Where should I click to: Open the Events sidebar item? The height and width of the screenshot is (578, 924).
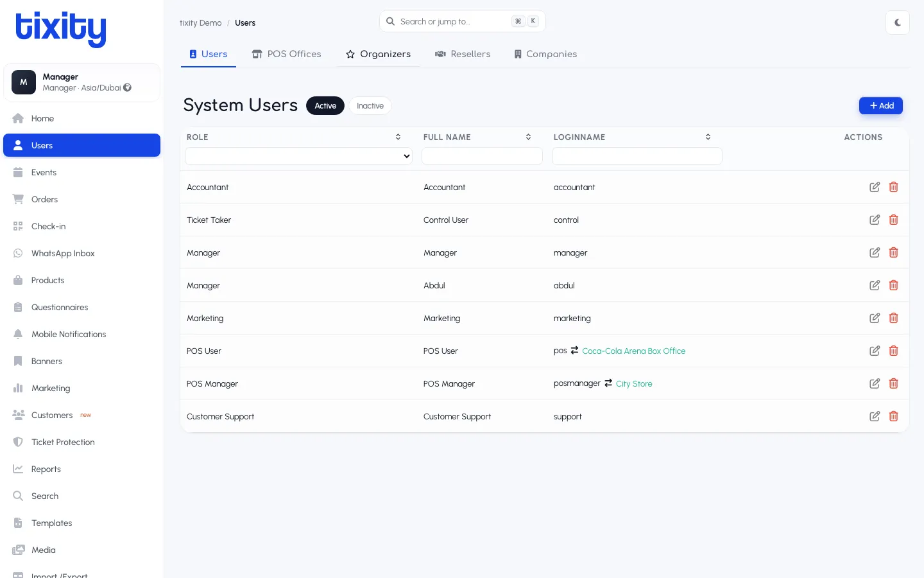tap(81, 172)
